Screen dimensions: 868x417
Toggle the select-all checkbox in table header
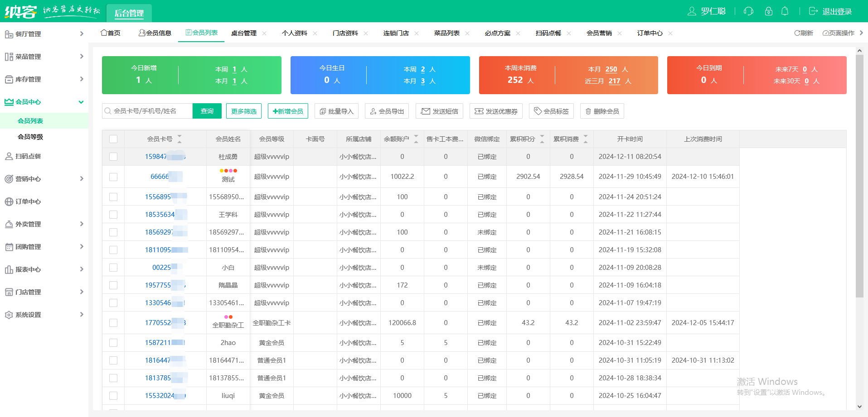(113, 139)
